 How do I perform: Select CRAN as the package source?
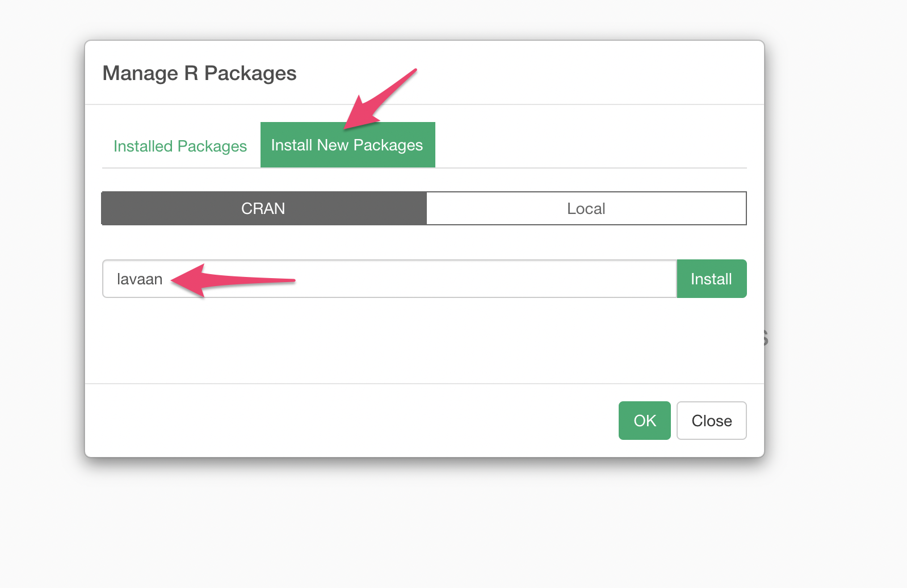click(263, 208)
